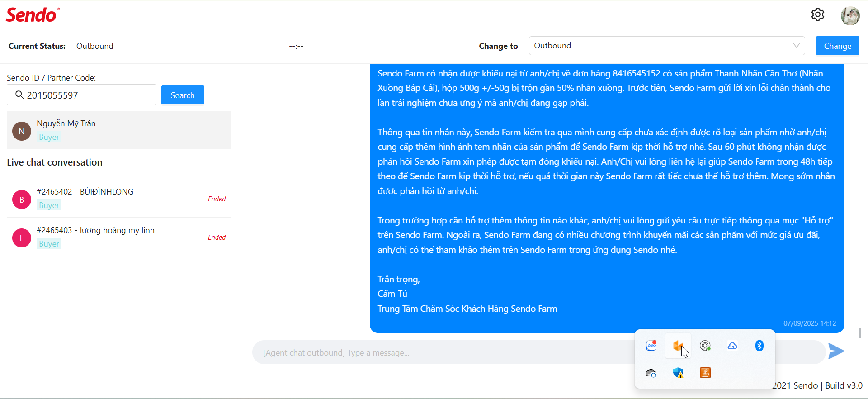868x399 pixels.
Task: Click the Current Status Outbound value
Action: [95, 46]
